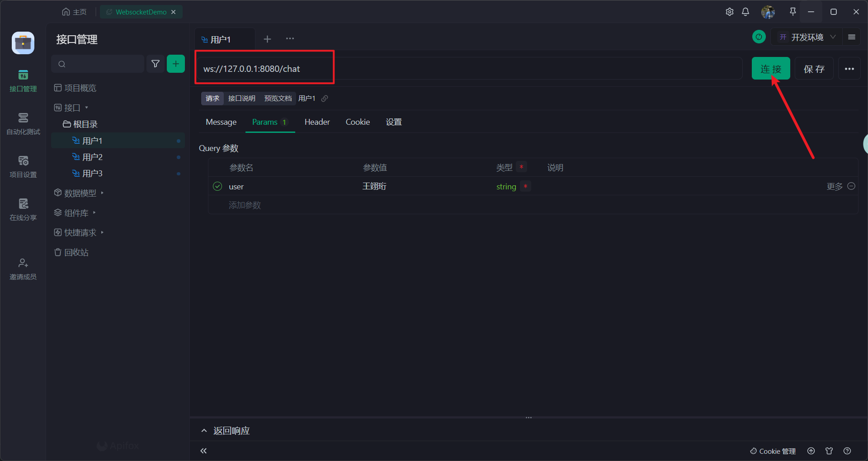This screenshot has height=461, width=868.
Task: Open the Params tab
Action: click(270, 122)
